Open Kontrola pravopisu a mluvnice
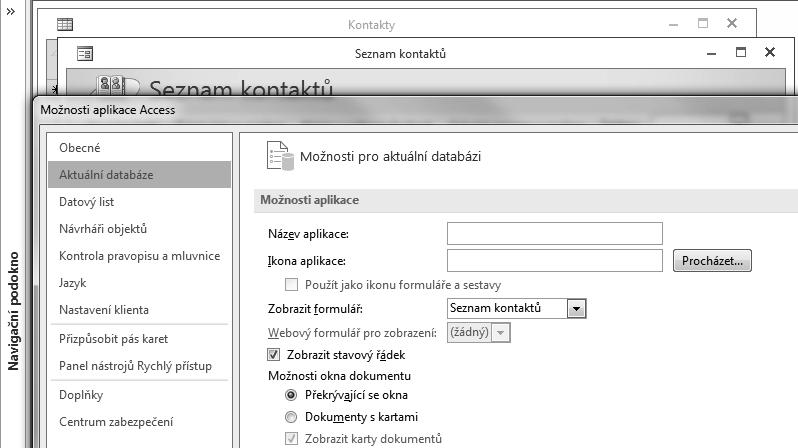798x448 pixels. (139, 256)
